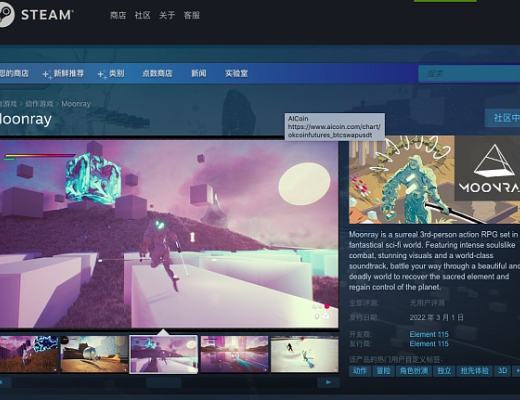Open the developer Element 115 link
This screenshot has height=400, width=520.
[x=429, y=334]
